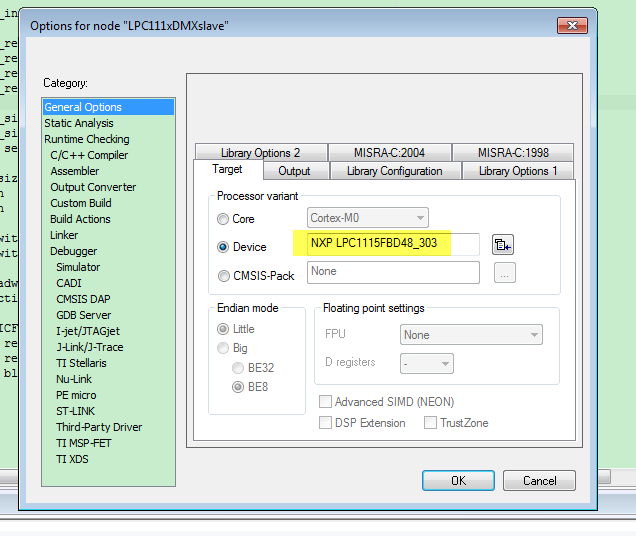Viewport: 636px width, 536px height.
Task: Select General Options category
Action: (x=108, y=107)
